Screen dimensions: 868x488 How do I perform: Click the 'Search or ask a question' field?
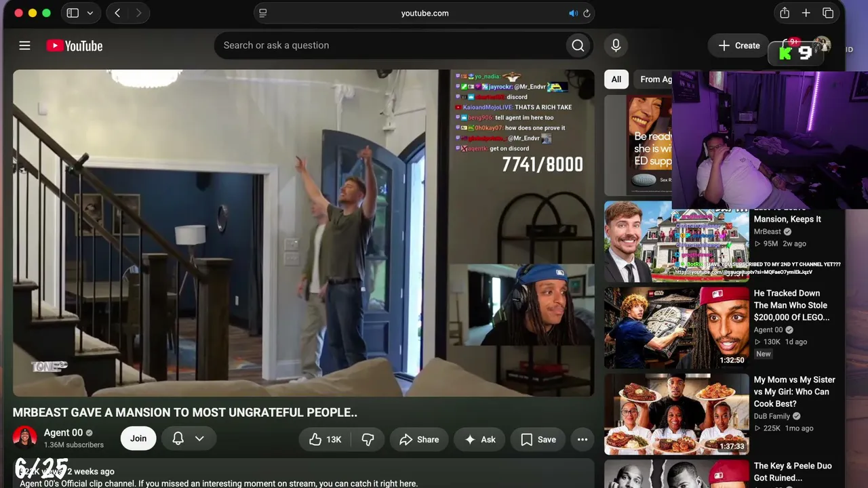[390, 45]
